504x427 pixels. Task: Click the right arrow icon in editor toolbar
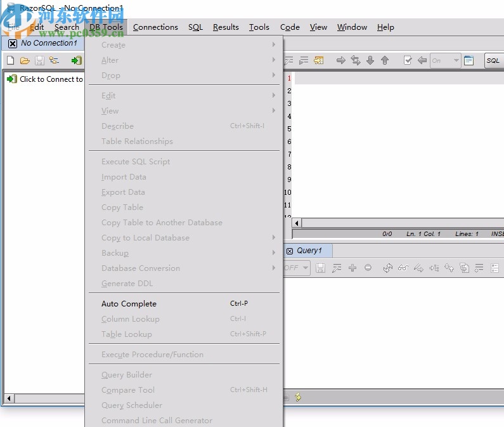[x=340, y=60]
